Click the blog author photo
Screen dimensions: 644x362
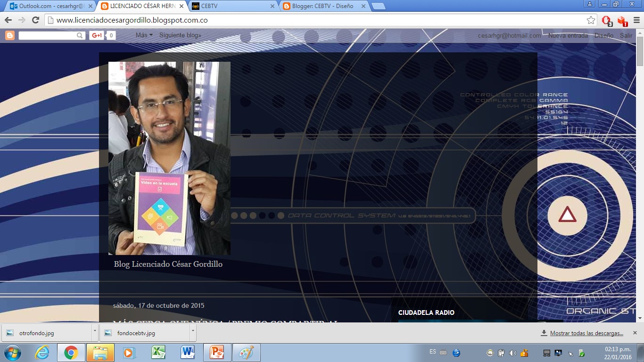point(169,158)
